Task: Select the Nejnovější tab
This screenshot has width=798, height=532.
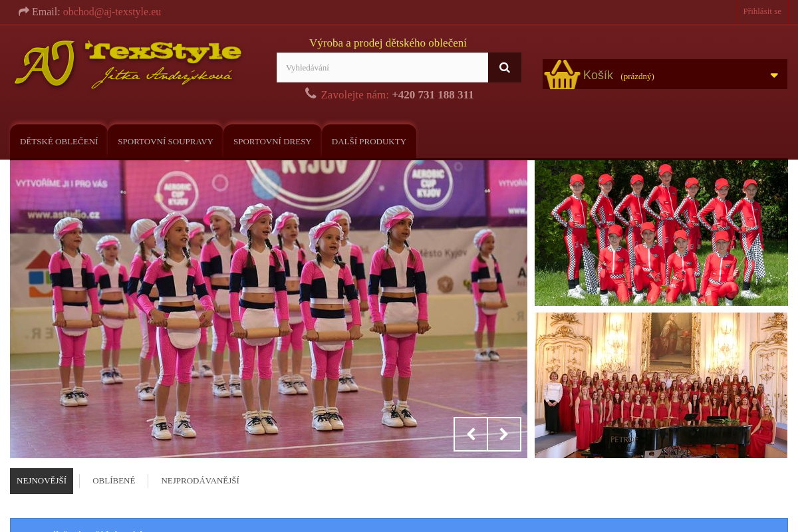Action: point(41,481)
